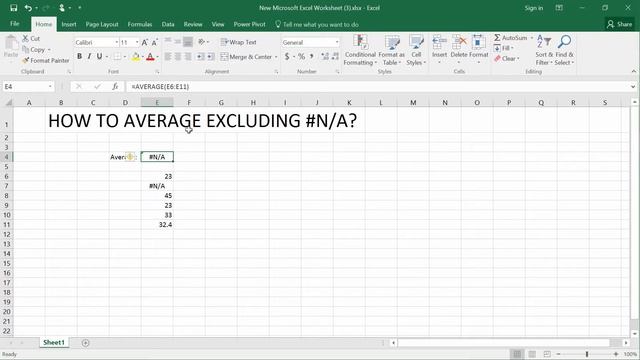Image resolution: width=640 pixels, height=360 pixels.
Task: Apply Comma Style
Action: pyautogui.click(x=312, y=56)
